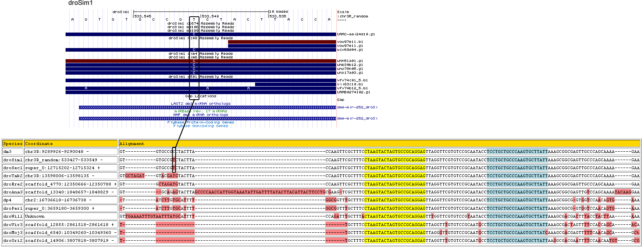
Task: Open LASTZ dm3 miRNA orthologs track
Action: point(201,104)
